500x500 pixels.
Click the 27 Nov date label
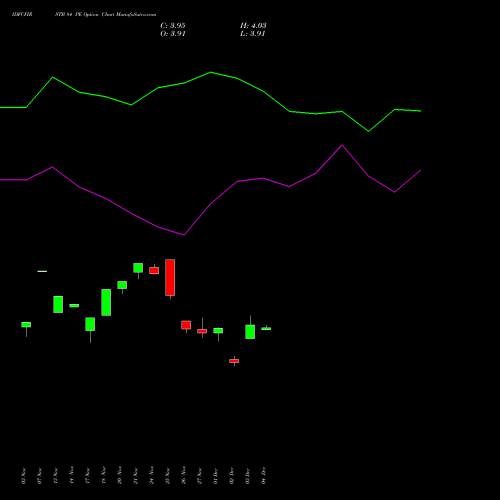click(x=200, y=476)
